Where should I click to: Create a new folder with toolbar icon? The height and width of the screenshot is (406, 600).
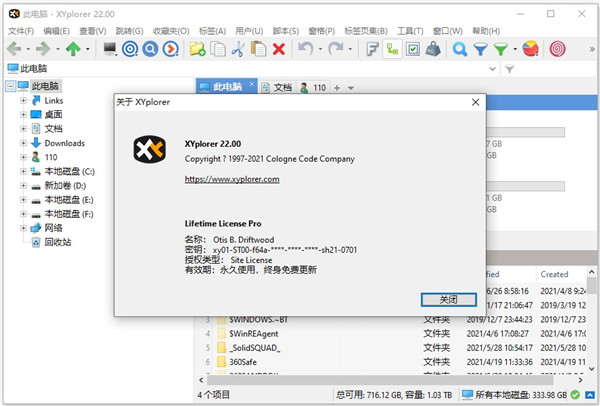point(197,49)
